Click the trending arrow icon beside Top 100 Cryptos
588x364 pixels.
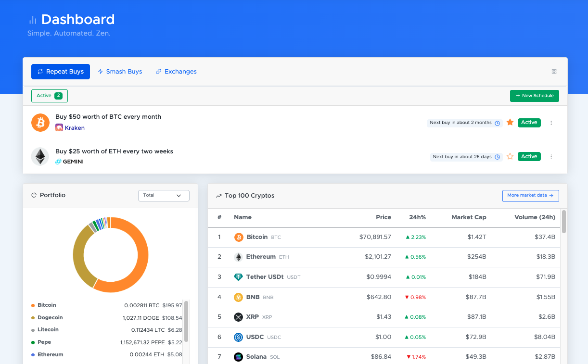tap(218, 196)
